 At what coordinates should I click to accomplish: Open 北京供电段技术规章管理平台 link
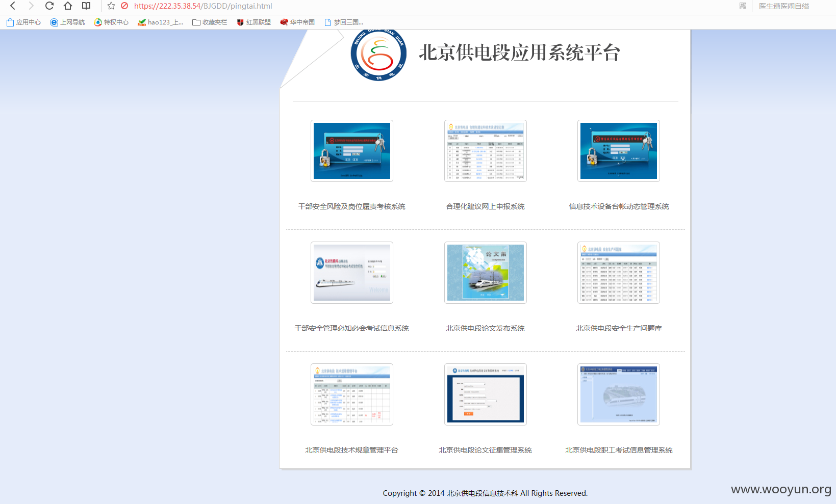pos(351,450)
